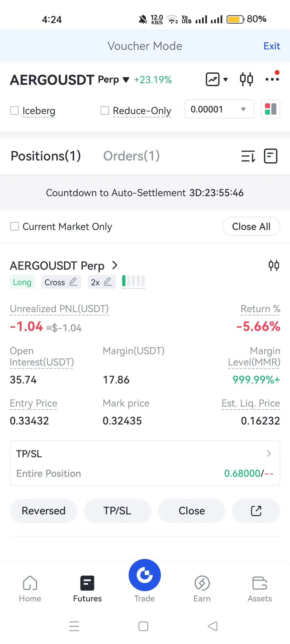Enable the Iceberg checkbox

pos(15,111)
